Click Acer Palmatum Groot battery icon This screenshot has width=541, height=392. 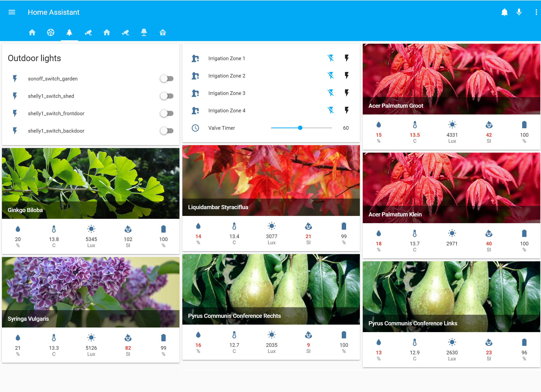[x=524, y=125]
